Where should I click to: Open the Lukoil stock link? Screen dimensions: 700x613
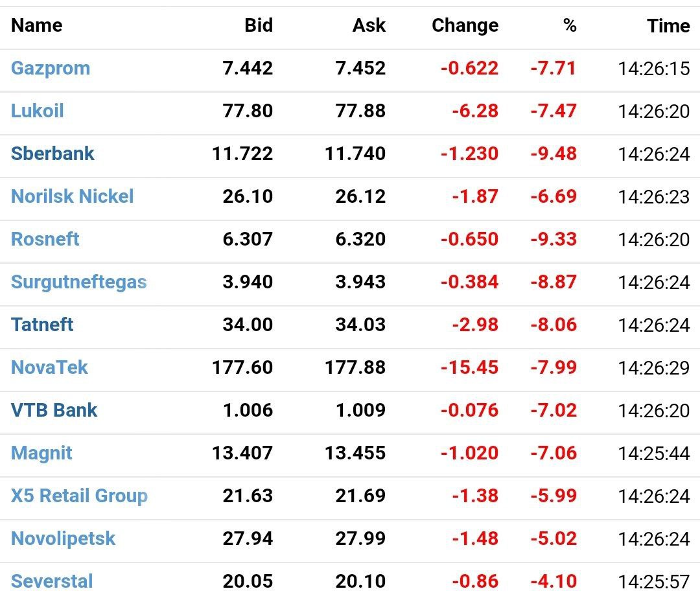coord(37,111)
